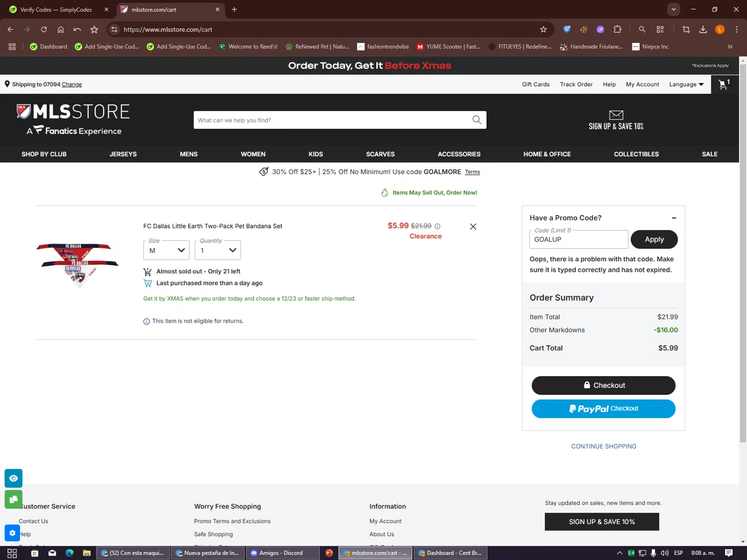Click the PayPal Checkout button

click(604, 409)
